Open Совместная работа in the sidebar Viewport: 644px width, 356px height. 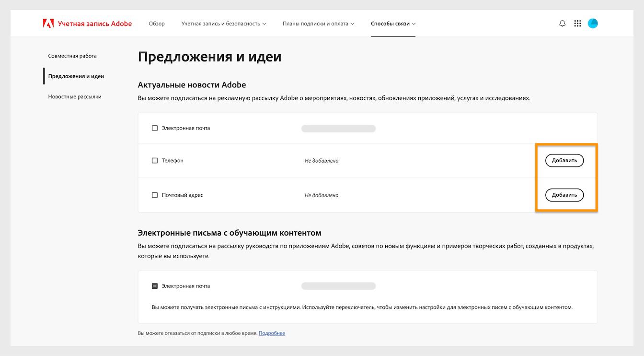[72, 56]
